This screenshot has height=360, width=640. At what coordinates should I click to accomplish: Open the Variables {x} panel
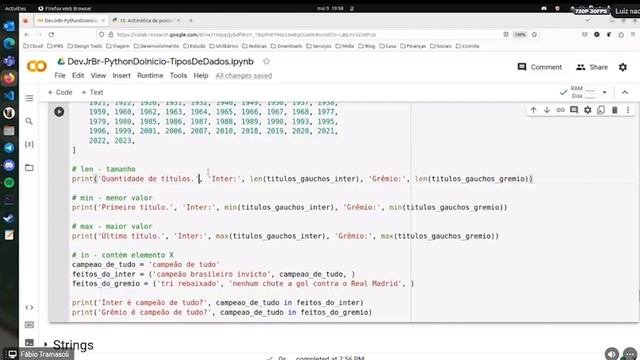coord(29,144)
